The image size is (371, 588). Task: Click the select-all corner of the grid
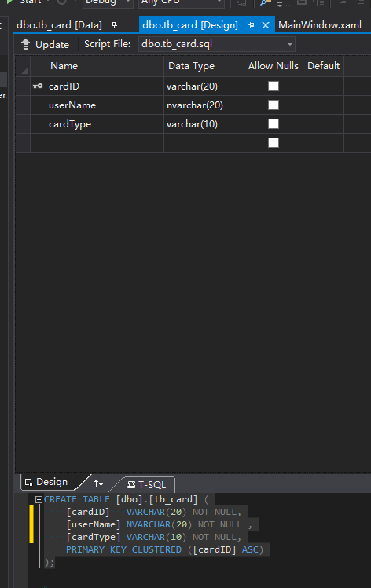tap(23, 66)
